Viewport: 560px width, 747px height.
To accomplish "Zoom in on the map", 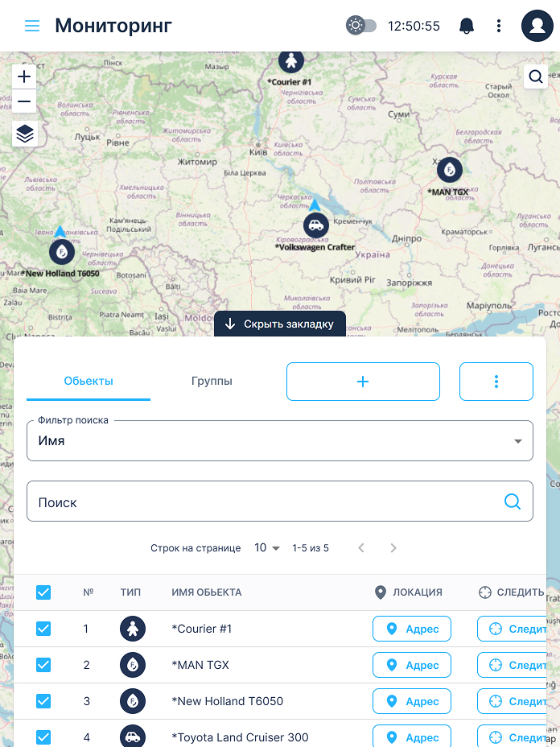I will coord(25,76).
